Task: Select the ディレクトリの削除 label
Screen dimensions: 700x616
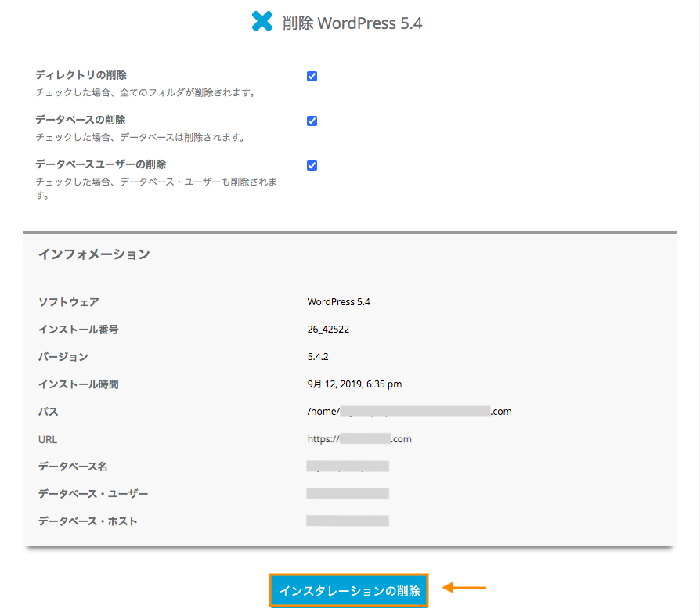Action: point(81,75)
